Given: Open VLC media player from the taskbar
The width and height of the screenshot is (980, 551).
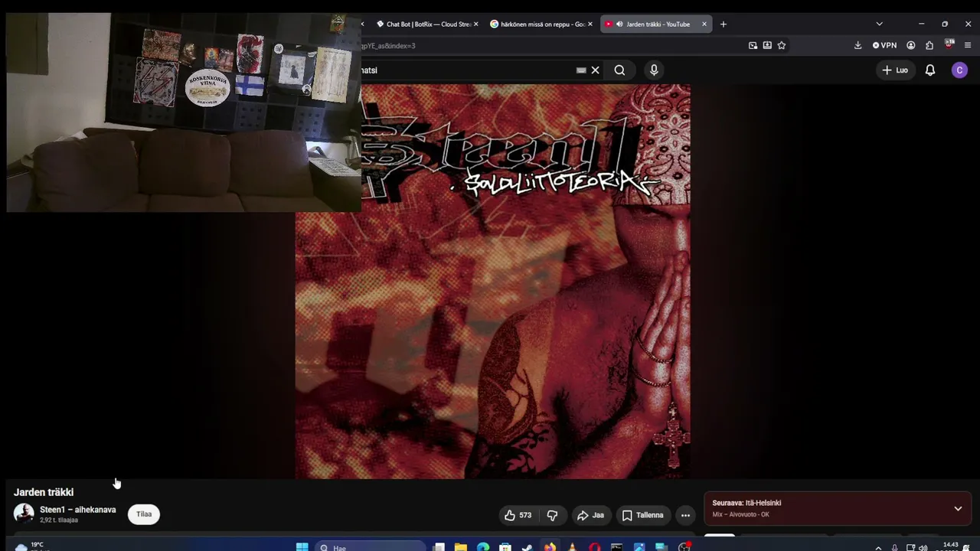Looking at the screenshot, I should pos(572,547).
